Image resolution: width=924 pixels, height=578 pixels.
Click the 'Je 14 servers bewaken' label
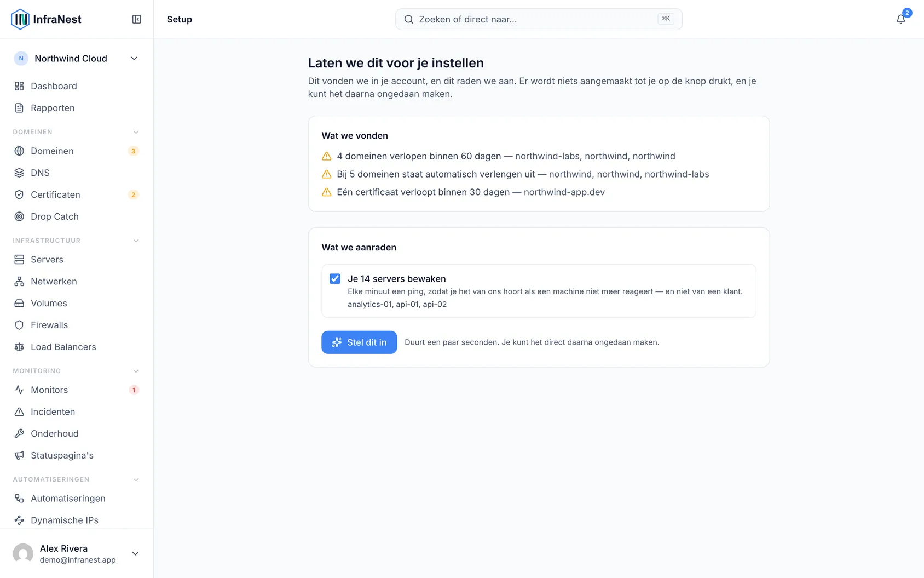point(397,279)
